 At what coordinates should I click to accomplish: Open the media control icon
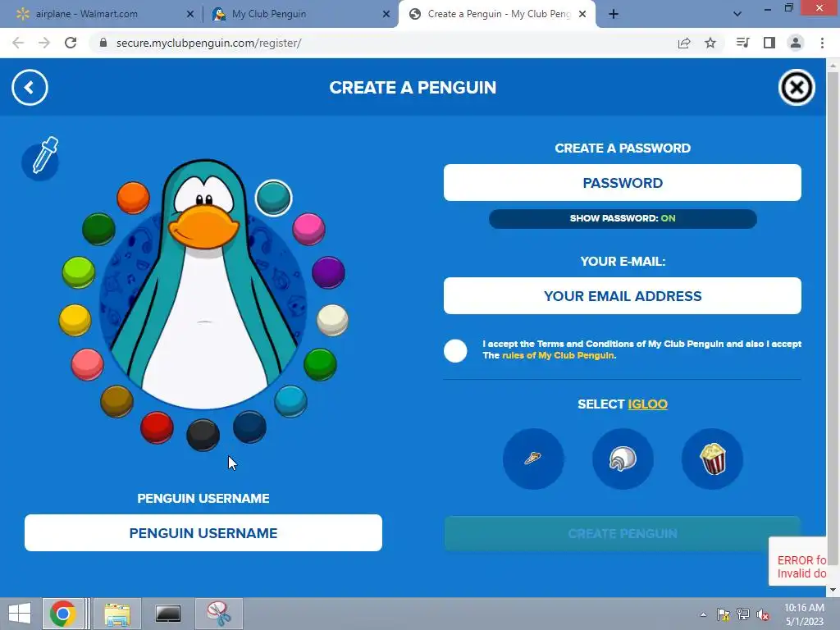(x=742, y=43)
